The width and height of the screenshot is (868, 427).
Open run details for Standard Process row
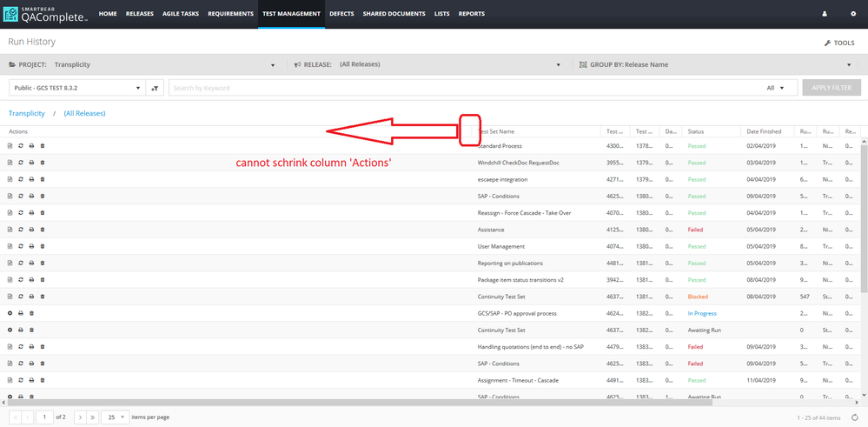point(10,146)
